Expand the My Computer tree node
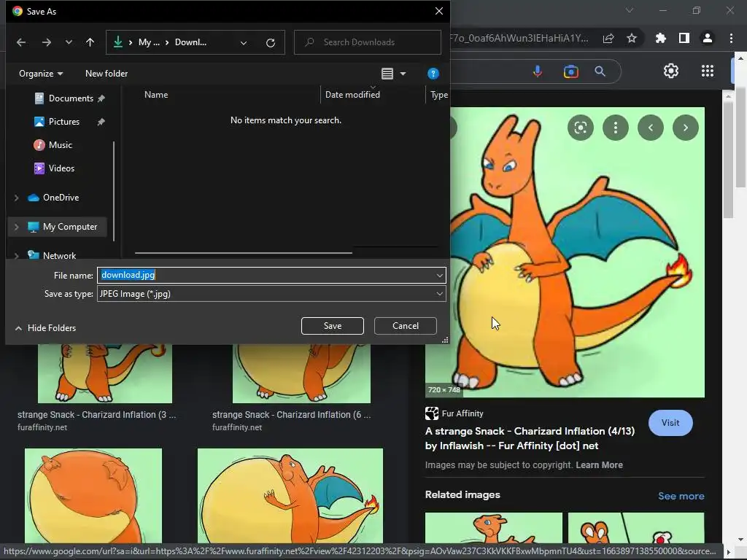 [17, 227]
